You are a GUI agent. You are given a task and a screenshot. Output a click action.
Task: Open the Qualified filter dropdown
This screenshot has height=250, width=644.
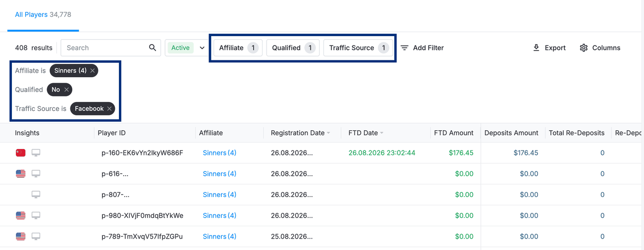(x=293, y=48)
